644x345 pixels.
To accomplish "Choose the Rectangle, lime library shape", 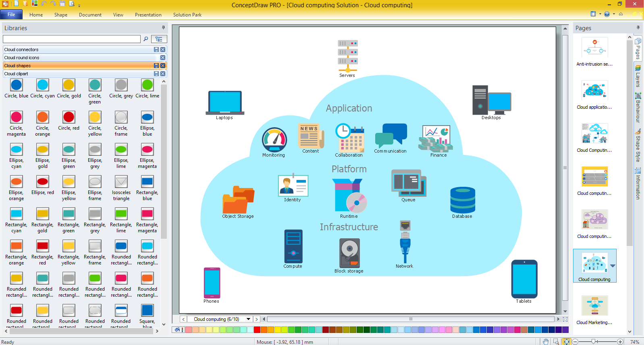I will [x=121, y=214].
